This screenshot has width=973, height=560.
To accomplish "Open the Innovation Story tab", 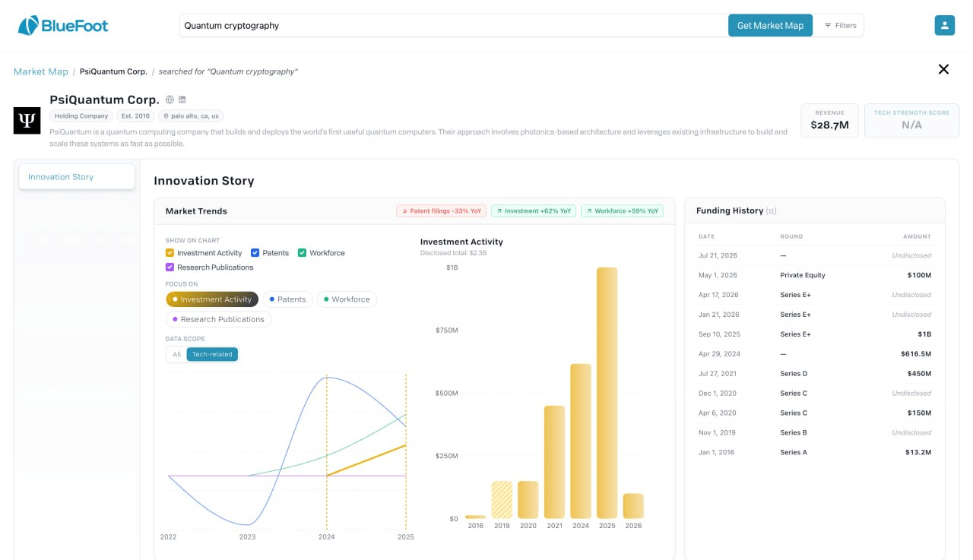I will click(77, 177).
